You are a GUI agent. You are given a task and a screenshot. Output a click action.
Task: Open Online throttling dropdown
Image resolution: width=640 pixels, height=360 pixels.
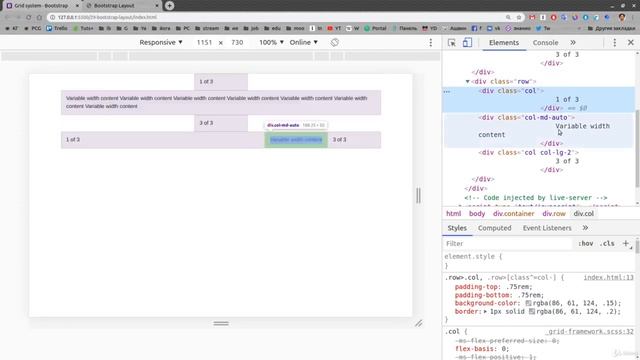[x=303, y=42]
